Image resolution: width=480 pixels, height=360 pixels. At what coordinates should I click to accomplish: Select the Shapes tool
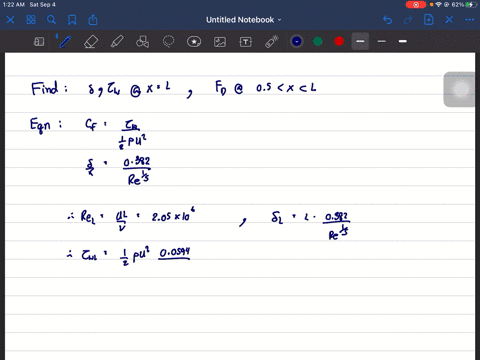[142, 42]
